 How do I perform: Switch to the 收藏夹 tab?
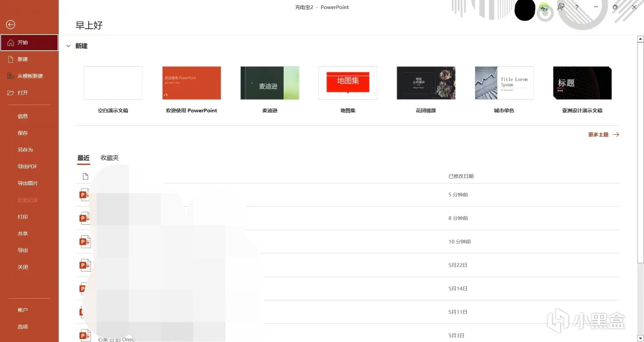[110, 158]
